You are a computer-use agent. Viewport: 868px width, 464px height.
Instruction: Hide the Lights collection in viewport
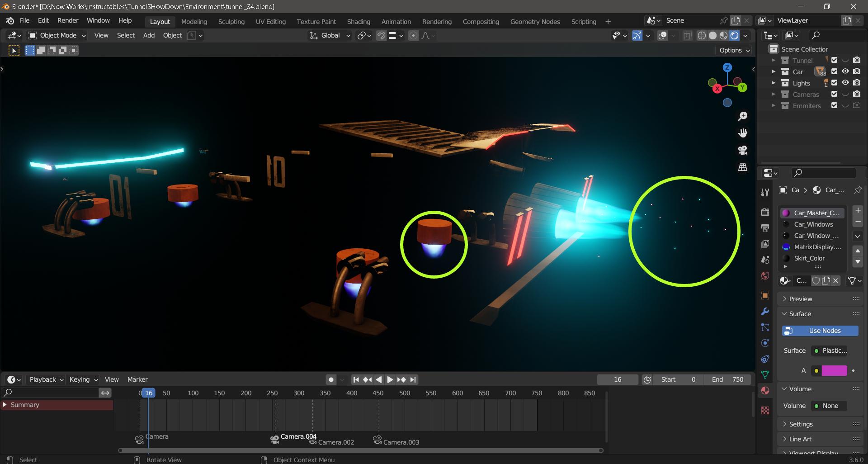[x=845, y=83]
